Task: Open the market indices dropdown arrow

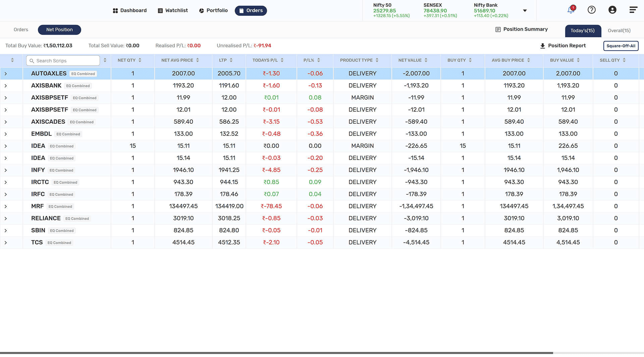Action: point(525,11)
